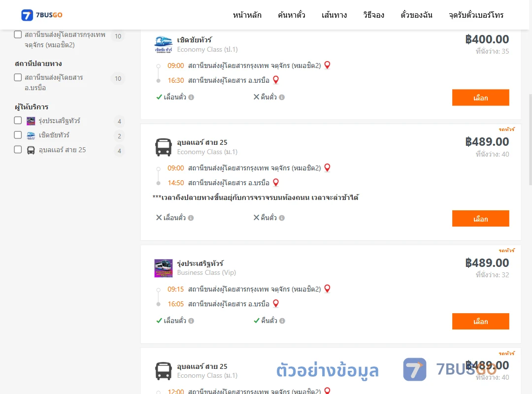Screen dimensions: 532x394
Task: Show เลื่อนตั๋ว info icon on รุ่งประเสริฐทัวร์ trip
Action: tap(191, 321)
